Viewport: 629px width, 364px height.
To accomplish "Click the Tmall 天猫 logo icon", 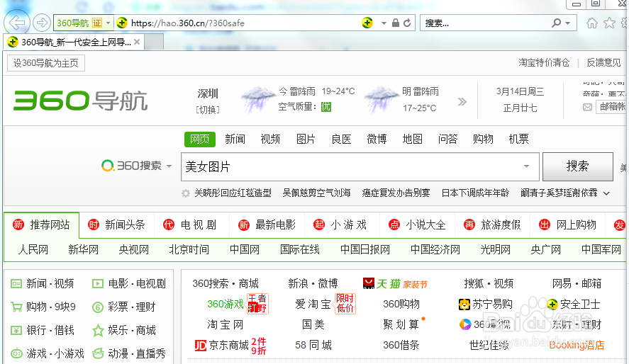I will 368,283.
